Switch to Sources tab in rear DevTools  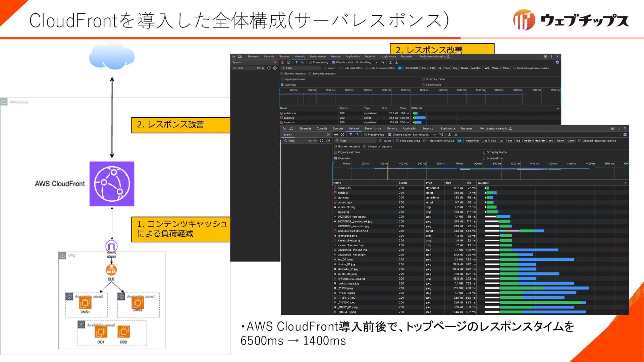284,57
